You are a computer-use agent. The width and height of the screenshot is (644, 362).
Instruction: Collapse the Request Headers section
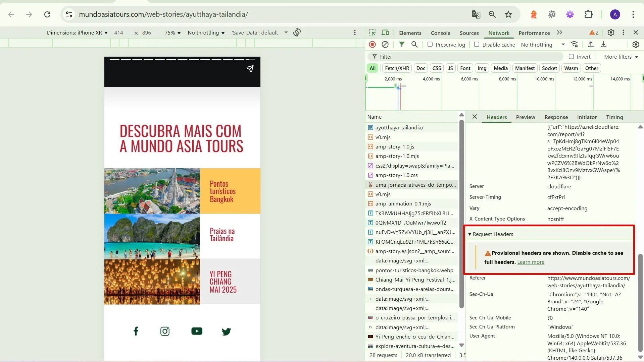pyautogui.click(x=469, y=234)
